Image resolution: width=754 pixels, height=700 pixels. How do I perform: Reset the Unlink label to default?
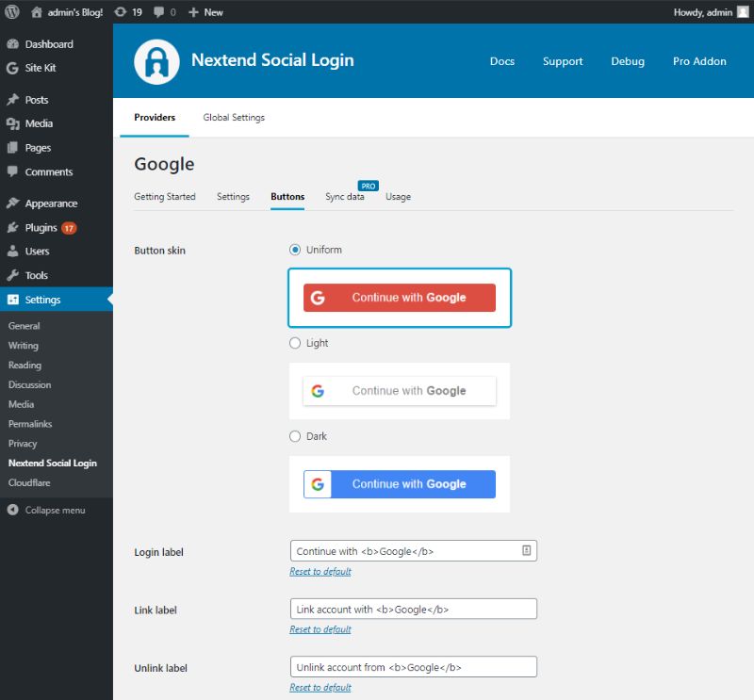point(320,688)
